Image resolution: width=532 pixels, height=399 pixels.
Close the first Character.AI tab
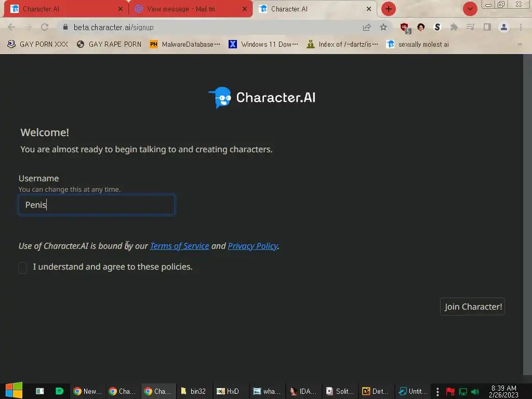[x=121, y=9]
